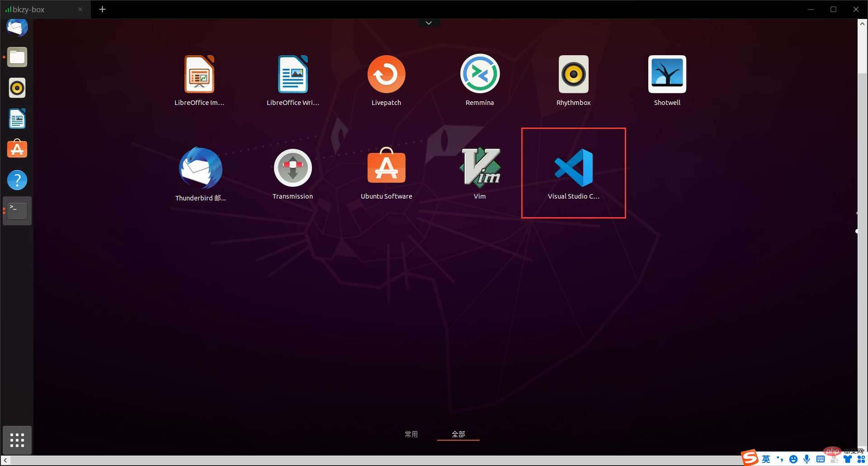Open the Sogou soft keyboard icon
This screenshot has height=466, width=868.
pyautogui.click(x=821, y=459)
